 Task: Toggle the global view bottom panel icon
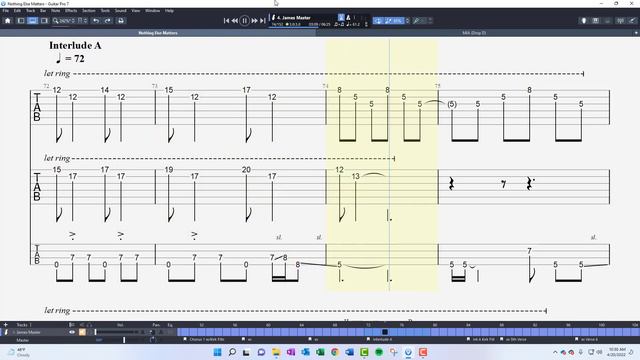(x=32, y=21)
